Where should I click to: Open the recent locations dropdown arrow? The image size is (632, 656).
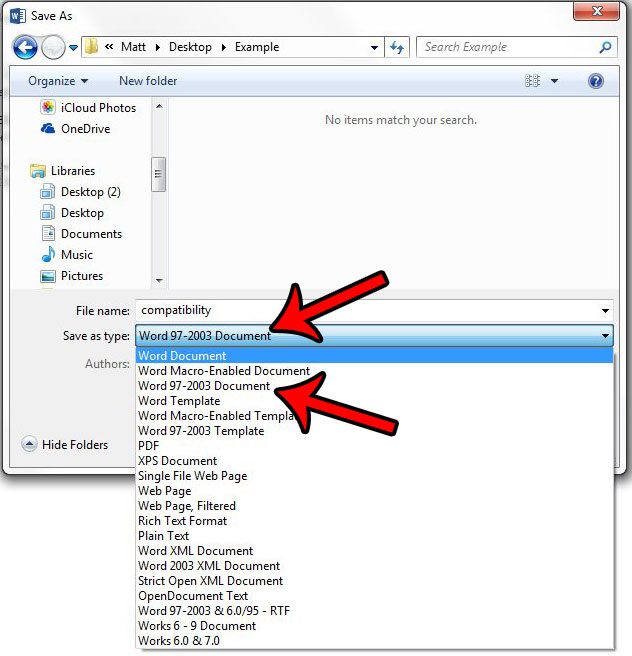73,48
